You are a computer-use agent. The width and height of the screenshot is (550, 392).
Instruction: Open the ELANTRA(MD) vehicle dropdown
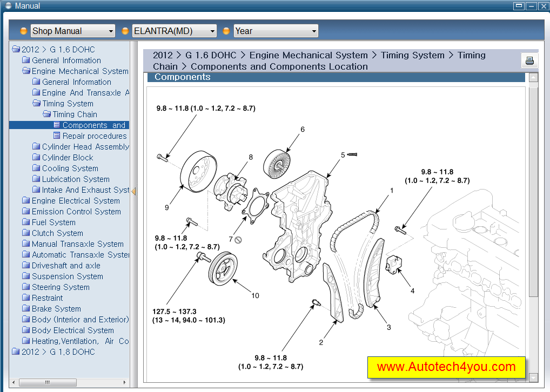[x=174, y=31]
